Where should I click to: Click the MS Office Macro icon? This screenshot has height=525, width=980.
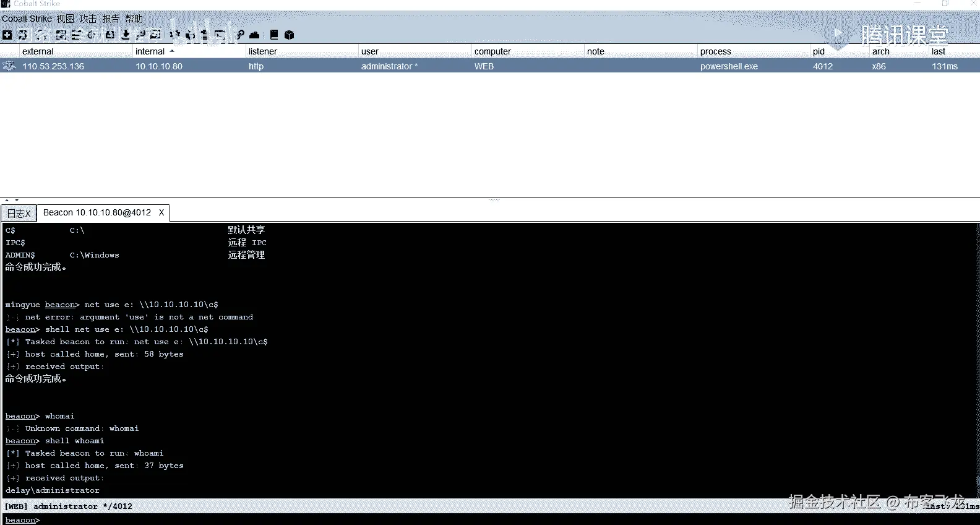coord(204,35)
